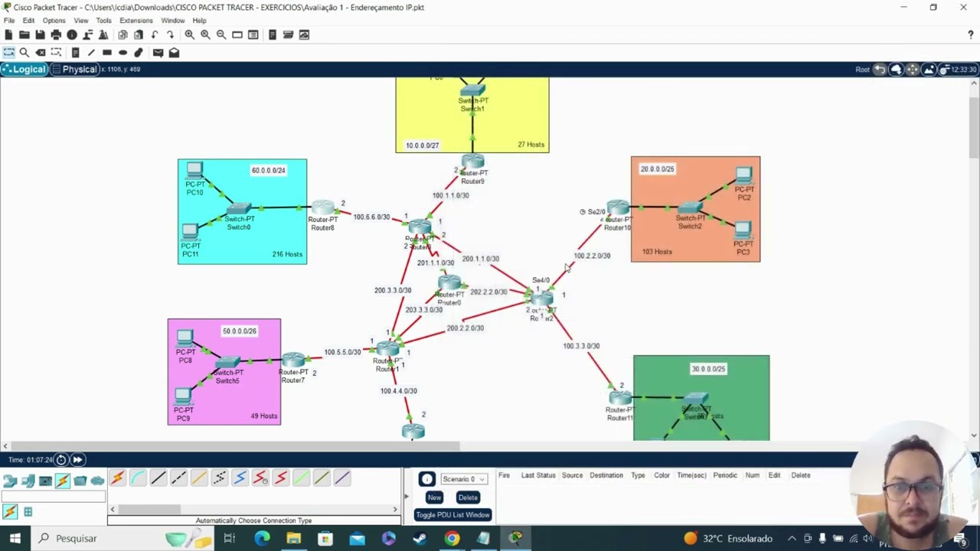Select the Coaxial blue zigzag cable
Screen dimensions: 980x551
click(240, 478)
